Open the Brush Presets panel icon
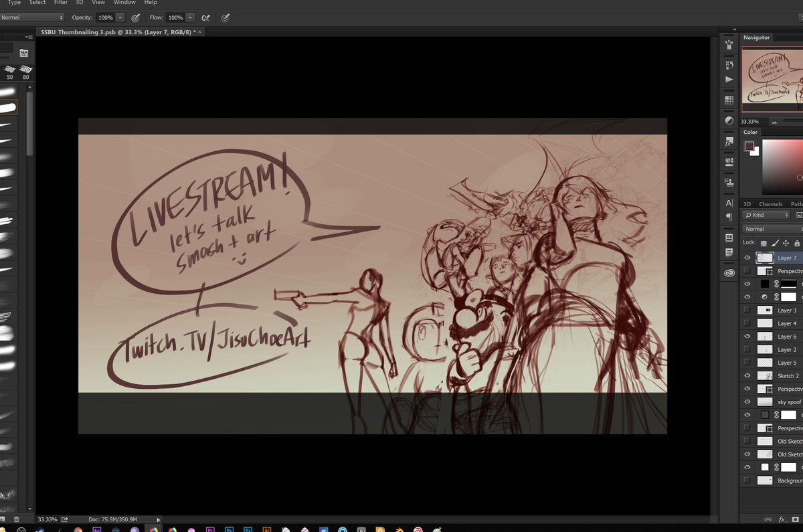Viewport: 803px width, 532px height. pyautogui.click(x=729, y=161)
